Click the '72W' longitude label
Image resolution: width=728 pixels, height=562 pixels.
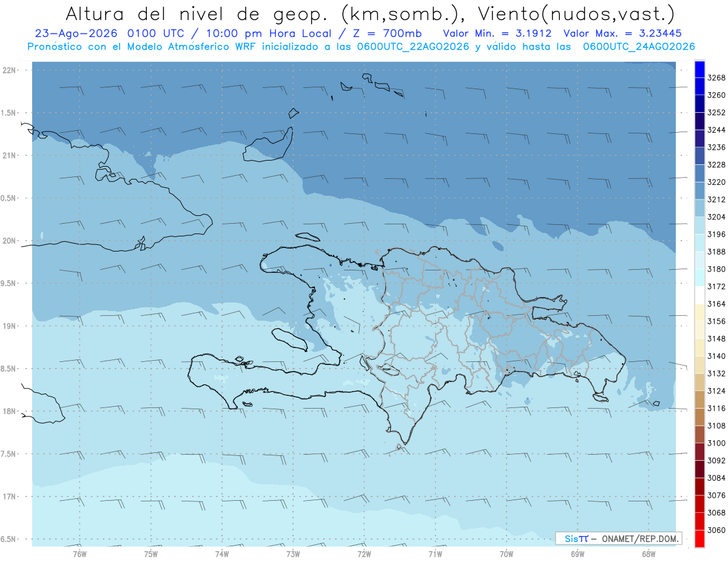364,554
